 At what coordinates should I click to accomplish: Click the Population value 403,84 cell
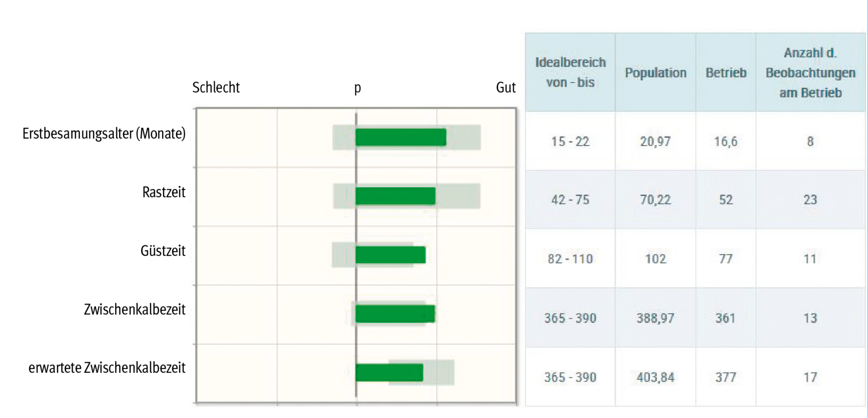coord(655,378)
